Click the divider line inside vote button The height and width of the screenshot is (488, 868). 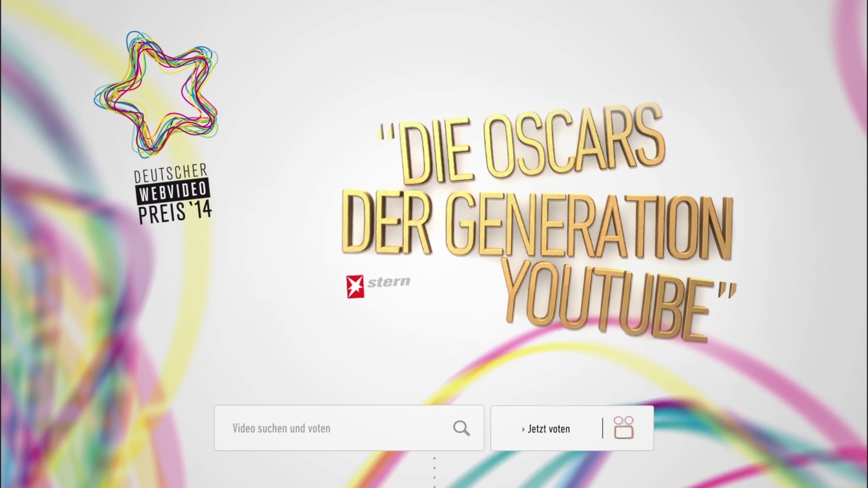click(x=603, y=428)
